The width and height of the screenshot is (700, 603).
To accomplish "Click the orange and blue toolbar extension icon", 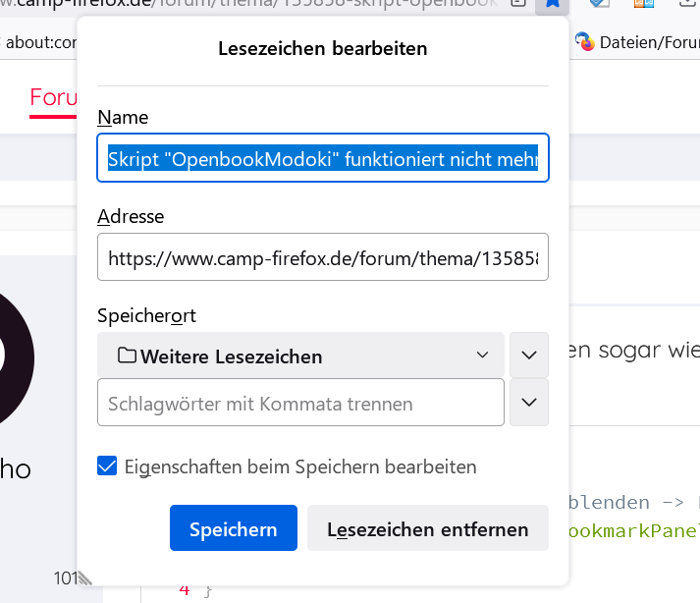I will [643, 4].
